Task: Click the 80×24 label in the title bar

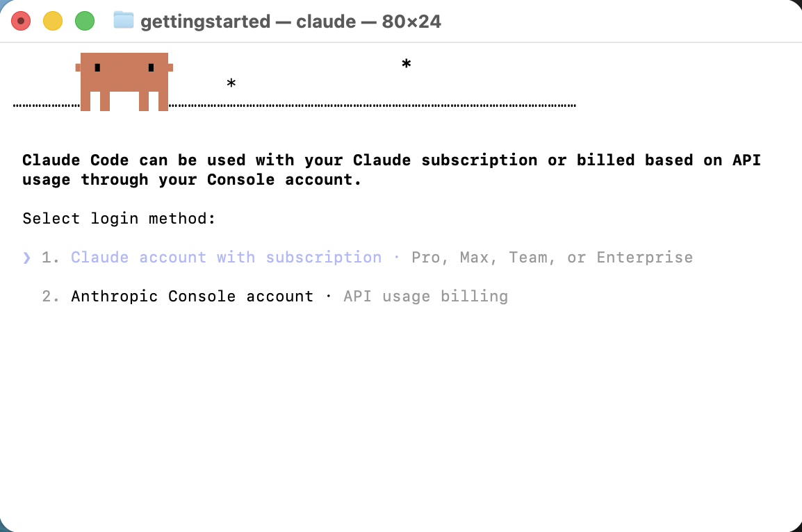Action: 411,21
